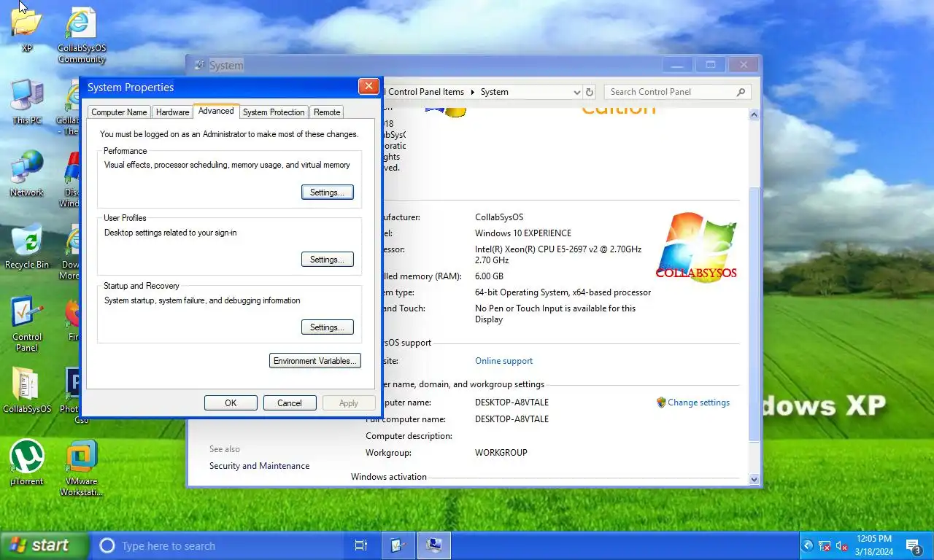Screen dimensions: 934x560
Task: Click the '64-bit Operating System' system type text
Action: coord(563,292)
